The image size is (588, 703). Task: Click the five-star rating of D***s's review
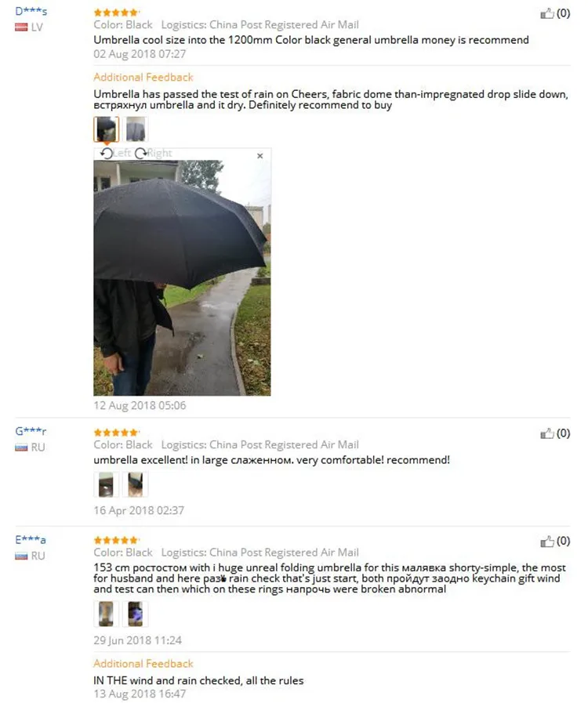[117, 13]
